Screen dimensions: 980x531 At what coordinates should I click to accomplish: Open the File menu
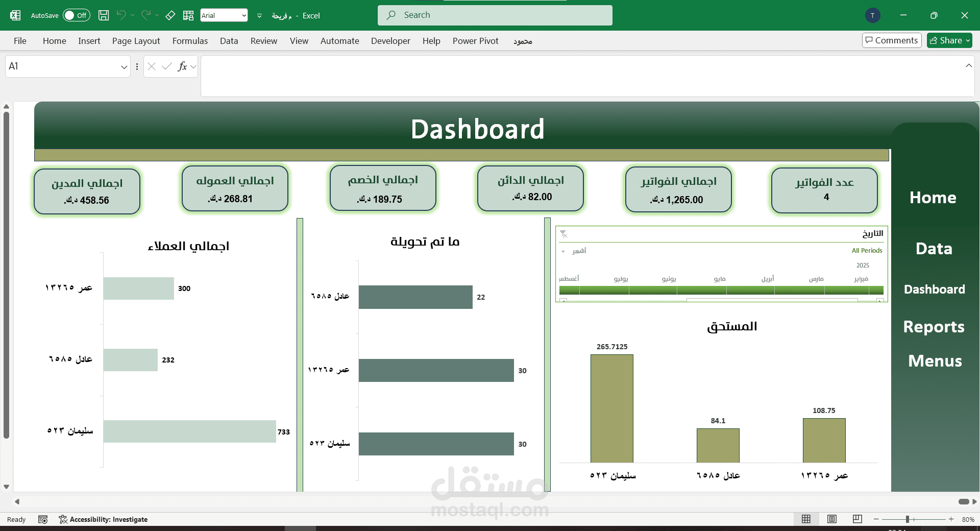click(20, 41)
